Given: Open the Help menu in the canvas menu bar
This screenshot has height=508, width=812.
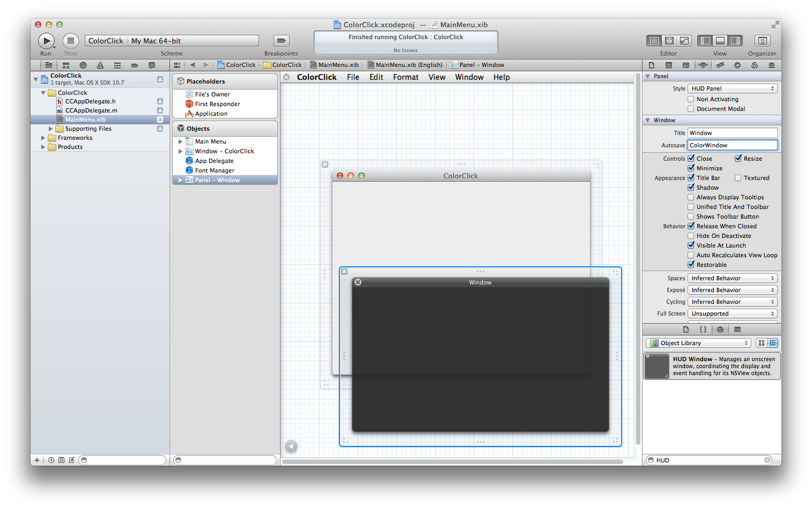Looking at the screenshot, I should point(501,77).
